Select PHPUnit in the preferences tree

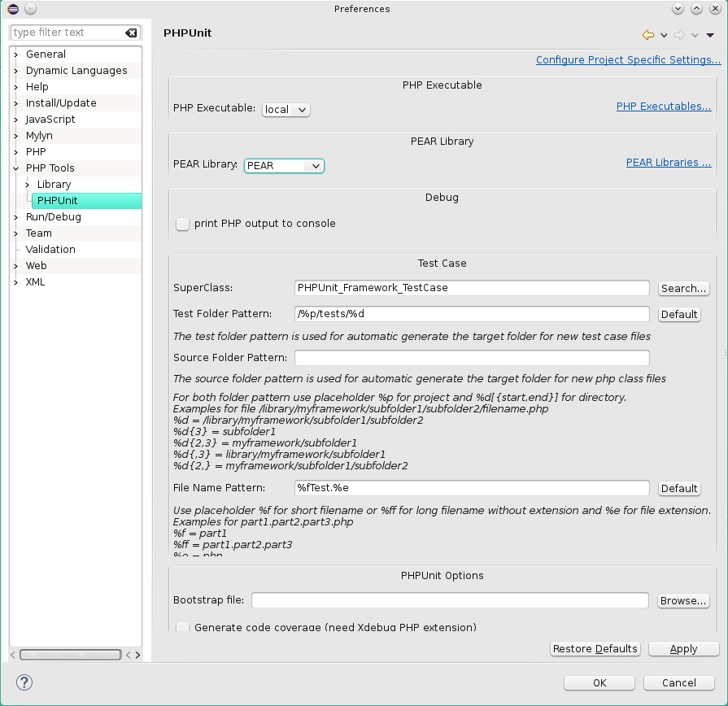pyautogui.click(x=57, y=201)
